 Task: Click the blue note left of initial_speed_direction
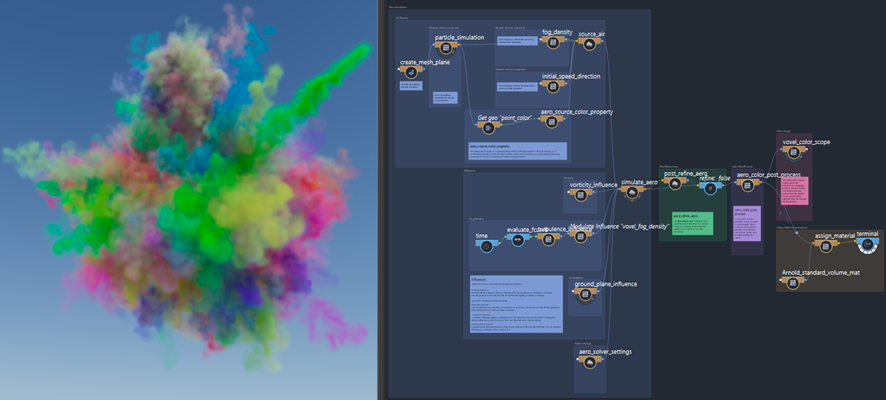coord(518,86)
